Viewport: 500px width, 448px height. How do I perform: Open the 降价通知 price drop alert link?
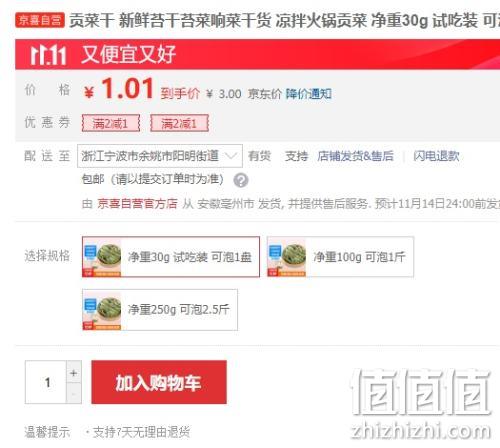(x=309, y=94)
